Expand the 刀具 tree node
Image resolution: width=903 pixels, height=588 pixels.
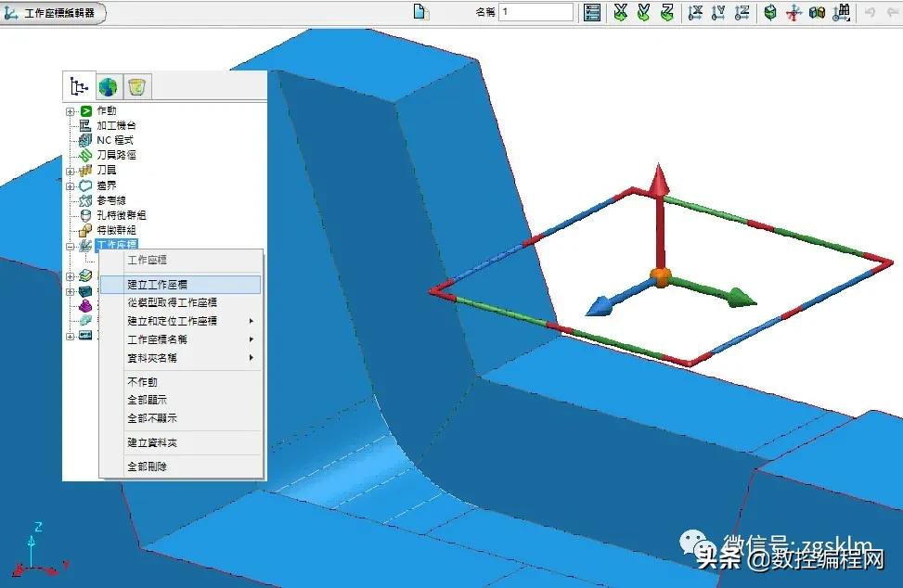70,171
